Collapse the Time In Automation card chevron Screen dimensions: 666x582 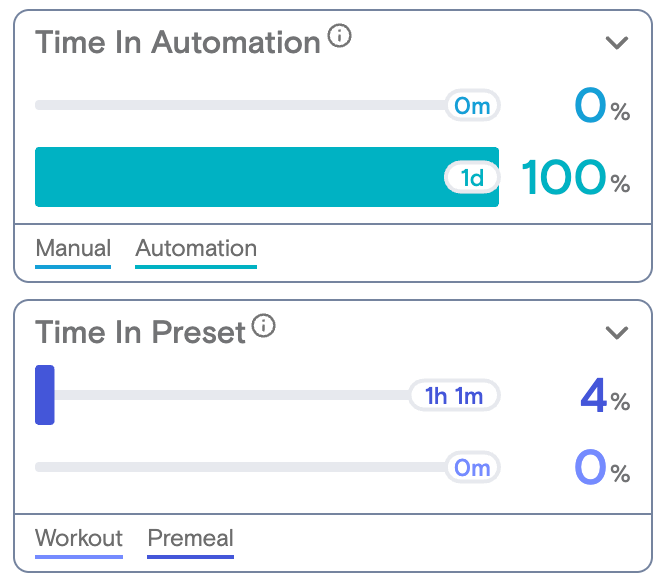(616, 42)
